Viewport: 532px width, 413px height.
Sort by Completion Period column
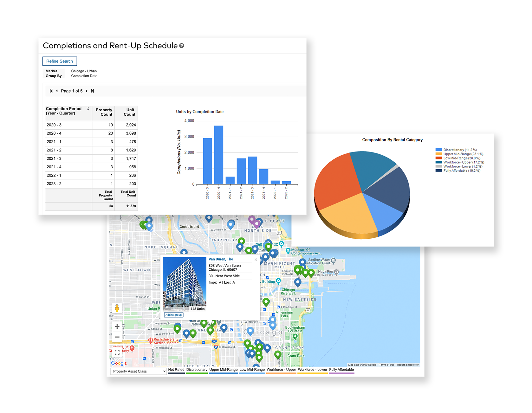tap(88, 109)
